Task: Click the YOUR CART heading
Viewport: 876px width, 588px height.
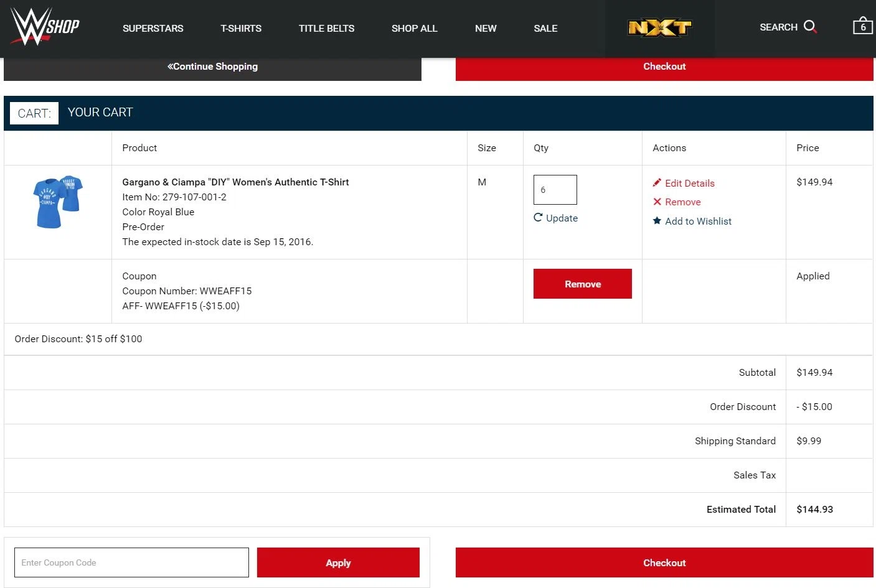Action: (100, 112)
